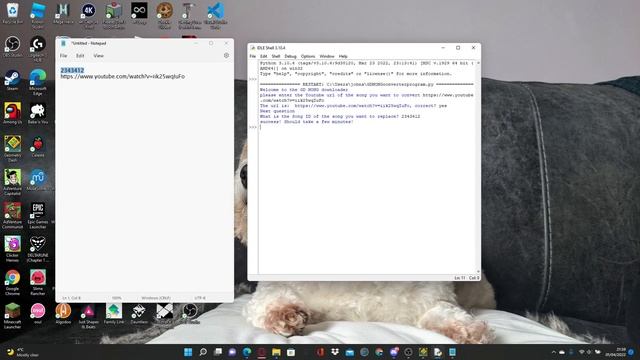
Task: Open the Minecraft Launcher desktop icon
Action: click(13, 316)
